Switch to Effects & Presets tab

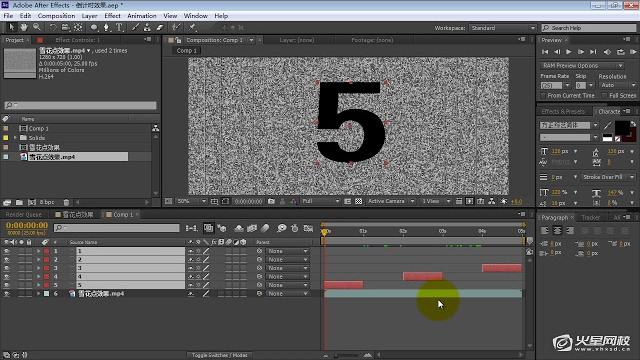563,111
